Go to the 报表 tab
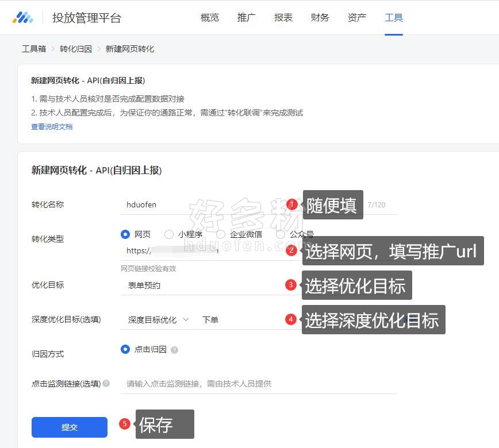Image resolution: width=499 pixels, height=448 pixels. click(x=283, y=17)
